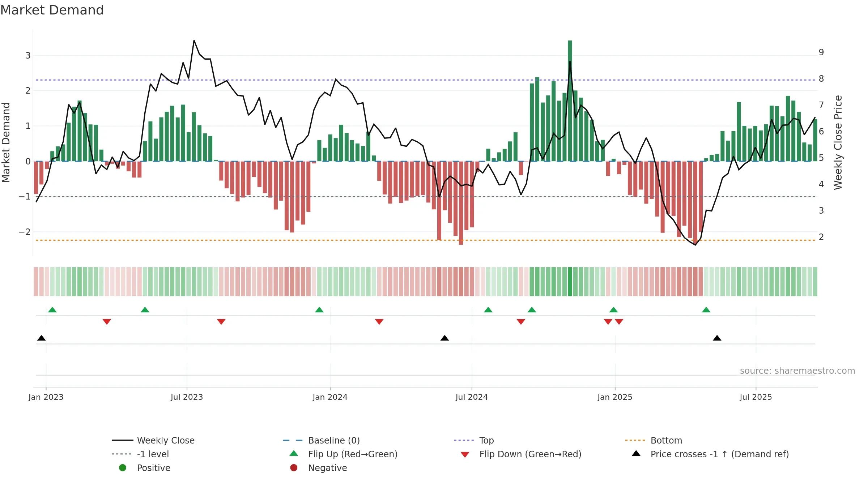Toggle the Baseline (0) legend entry
This screenshot has width=868, height=488.
click(321, 440)
